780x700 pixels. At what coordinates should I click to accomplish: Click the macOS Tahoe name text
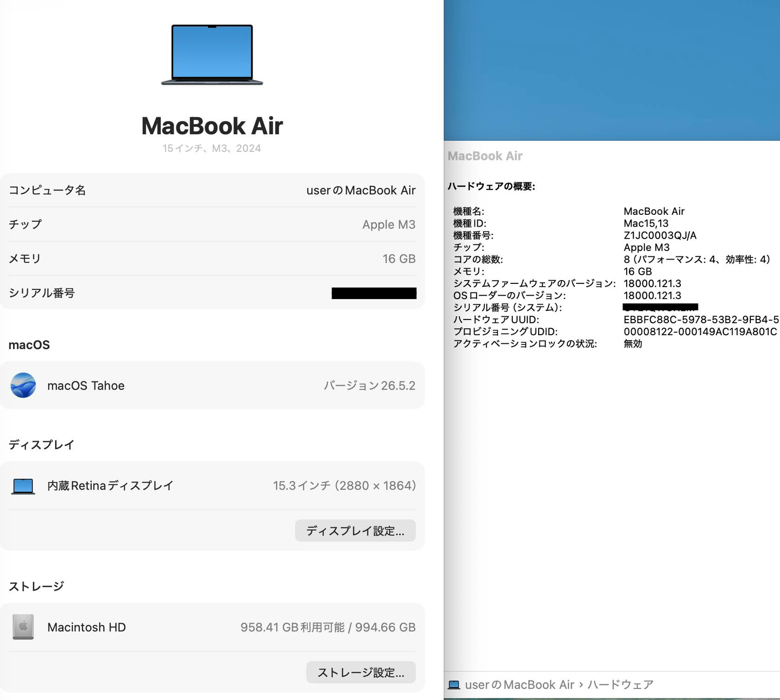tap(86, 386)
